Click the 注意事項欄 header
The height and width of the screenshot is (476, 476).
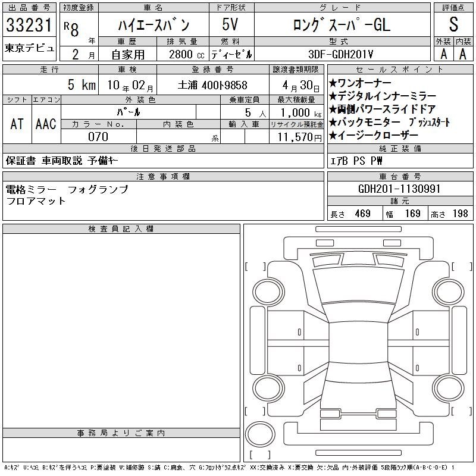162,177
